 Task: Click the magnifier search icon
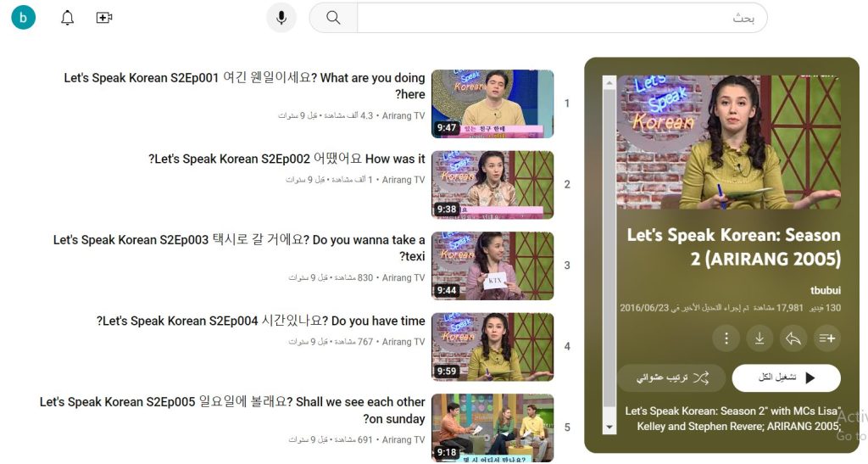pos(333,18)
